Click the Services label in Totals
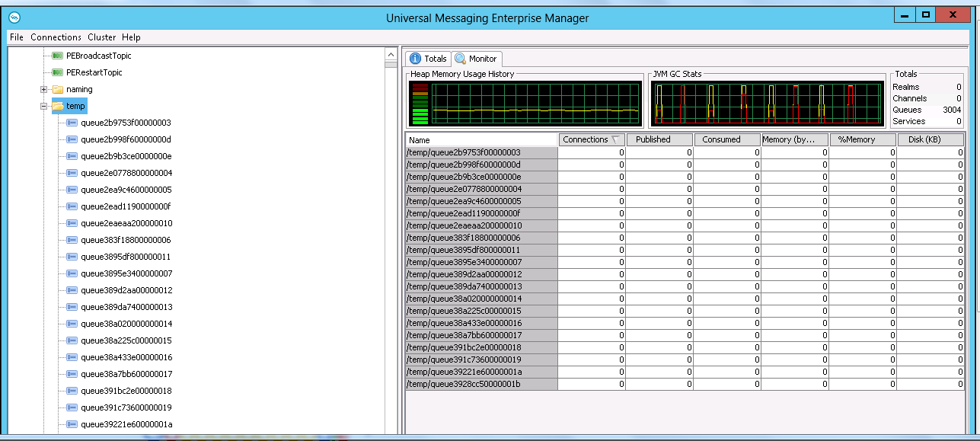This screenshot has height=441, width=980. pyautogui.click(x=908, y=121)
